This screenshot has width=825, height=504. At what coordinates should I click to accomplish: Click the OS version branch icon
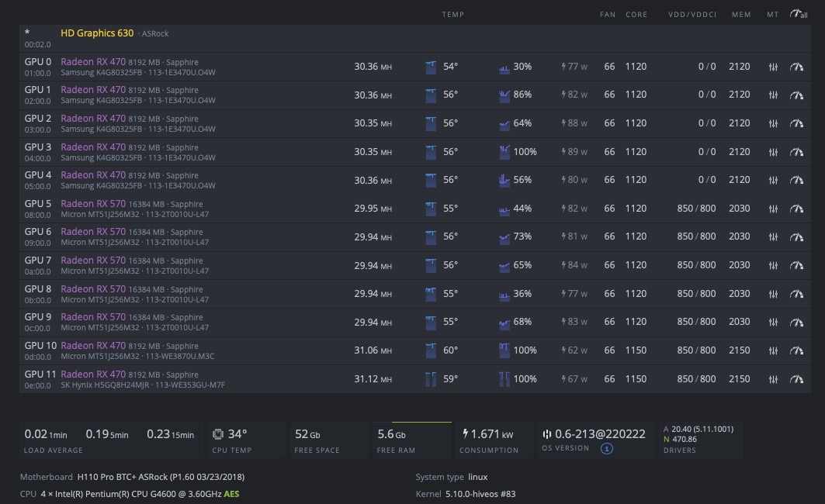tap(546, 434)
